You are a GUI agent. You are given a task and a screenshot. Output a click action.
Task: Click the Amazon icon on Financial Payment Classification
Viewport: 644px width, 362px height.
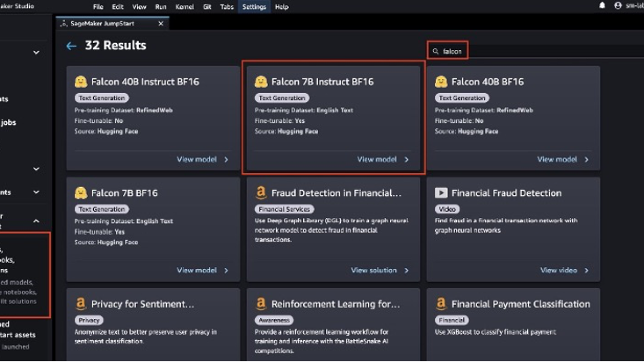tap(441, 304)
